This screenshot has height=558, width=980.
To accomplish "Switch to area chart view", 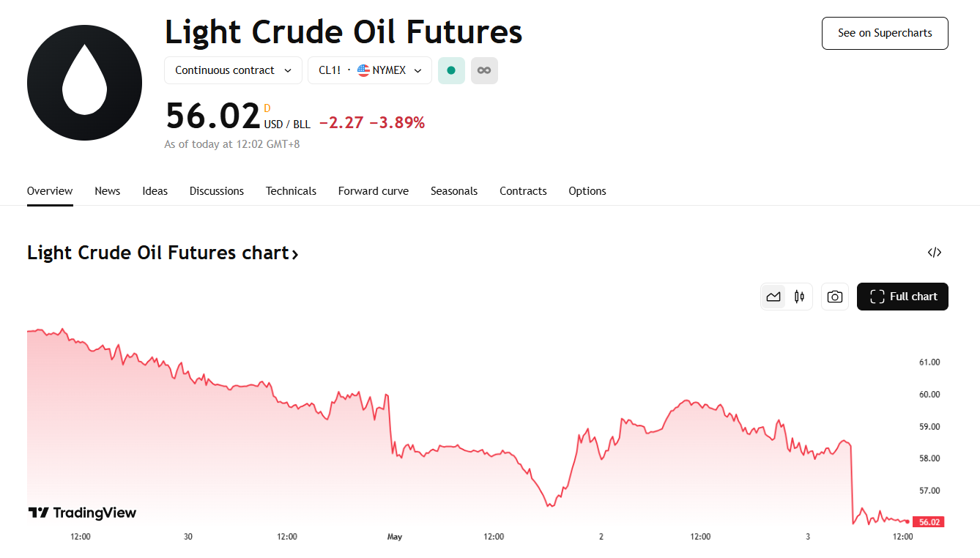I will pos(773,297).
